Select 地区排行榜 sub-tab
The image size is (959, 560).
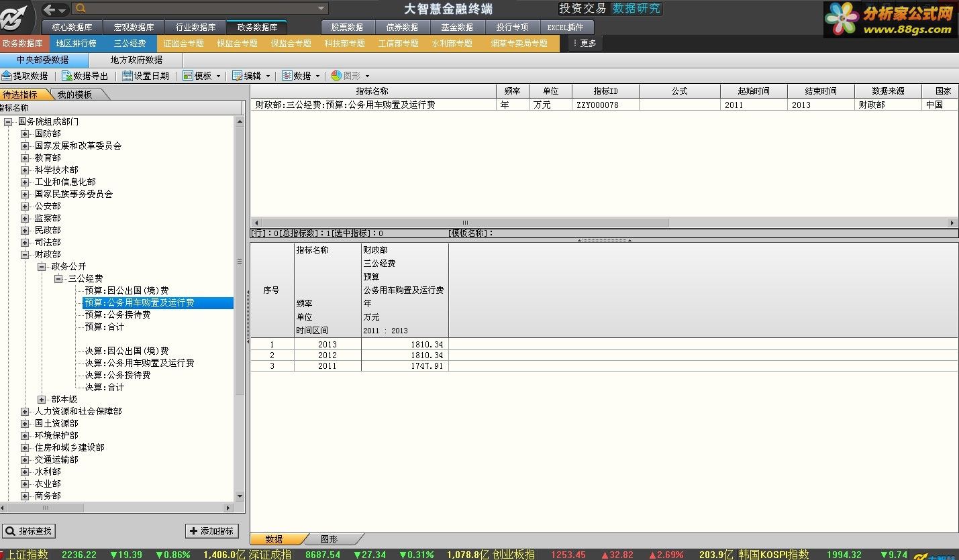pyautogui.click(x=76, y=43)
